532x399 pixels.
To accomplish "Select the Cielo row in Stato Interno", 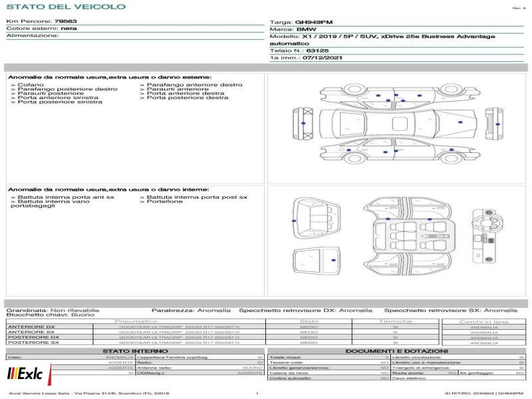I will point(70,357).
